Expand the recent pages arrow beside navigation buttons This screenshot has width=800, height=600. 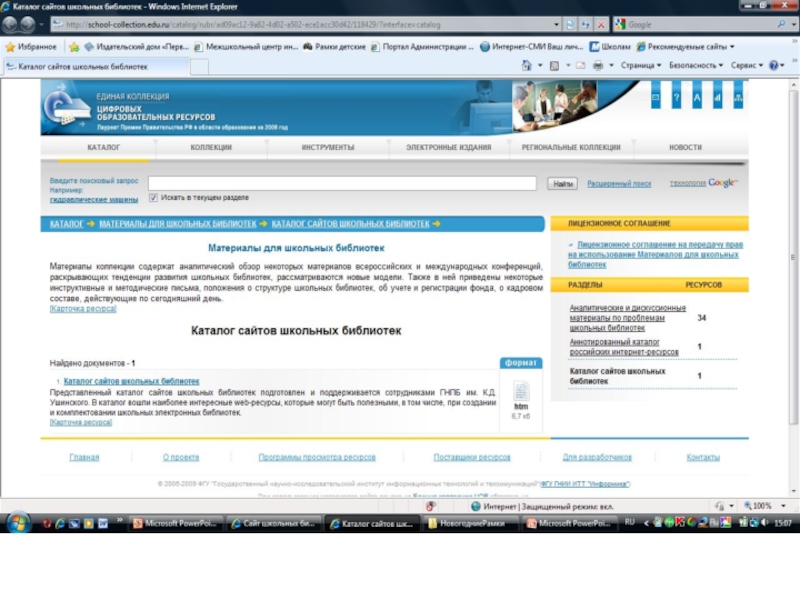(41, 24)
